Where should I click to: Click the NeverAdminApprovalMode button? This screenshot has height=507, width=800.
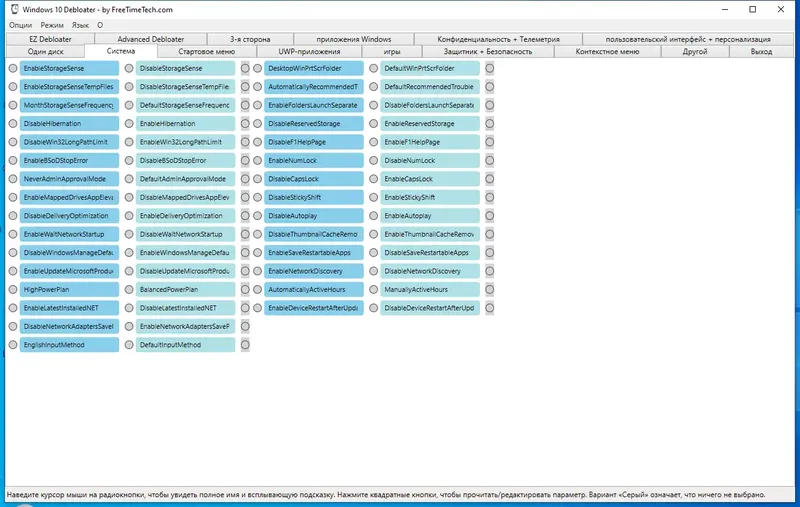(69, 179)
